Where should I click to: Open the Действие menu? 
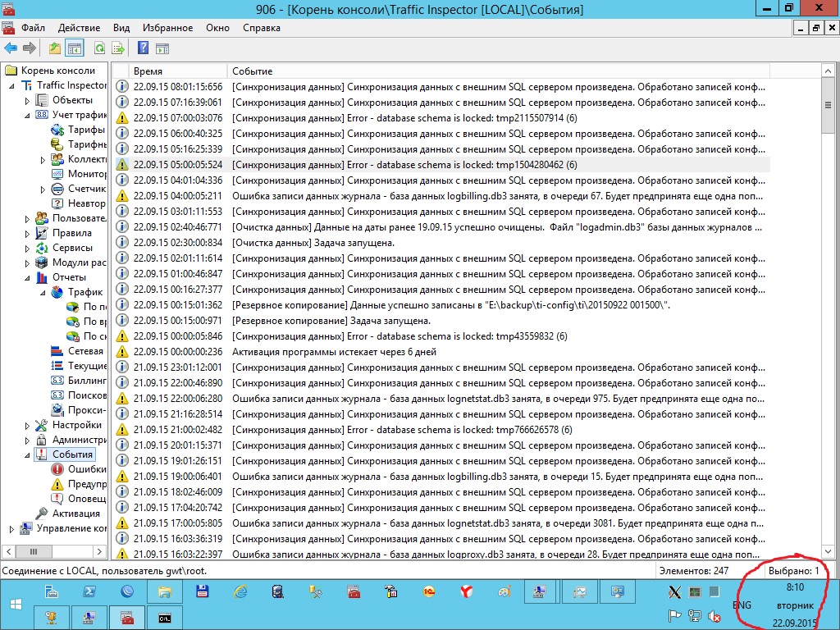(79, 28)
